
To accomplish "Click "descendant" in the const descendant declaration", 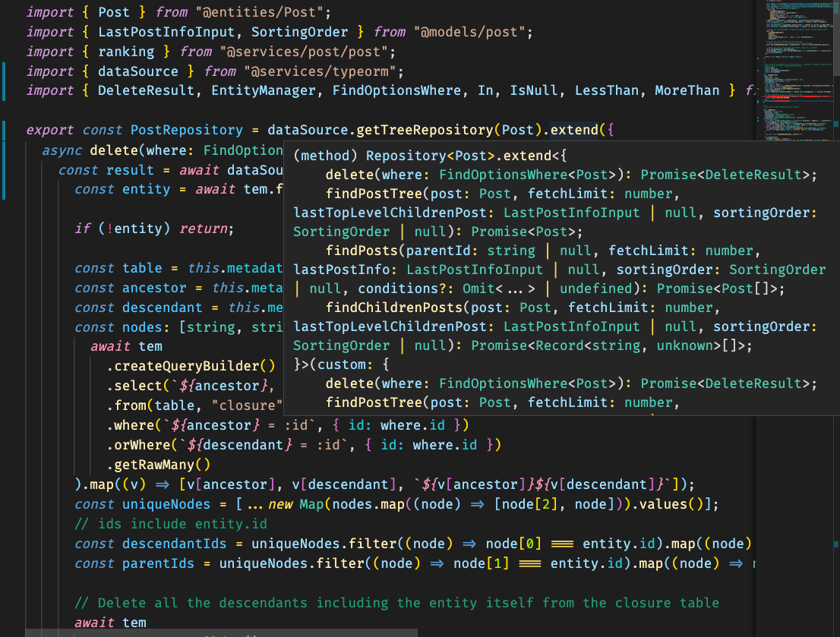I will [x=162, y=308].
